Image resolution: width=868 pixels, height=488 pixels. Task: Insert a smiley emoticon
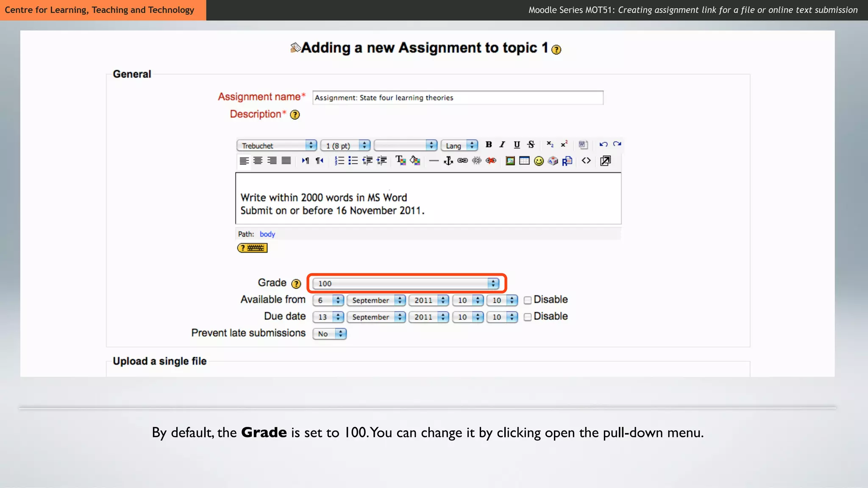pos(539,161)
